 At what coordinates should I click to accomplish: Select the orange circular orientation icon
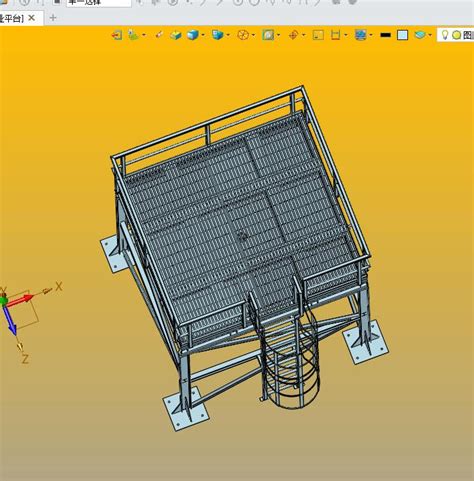click(x=243, y=35)
